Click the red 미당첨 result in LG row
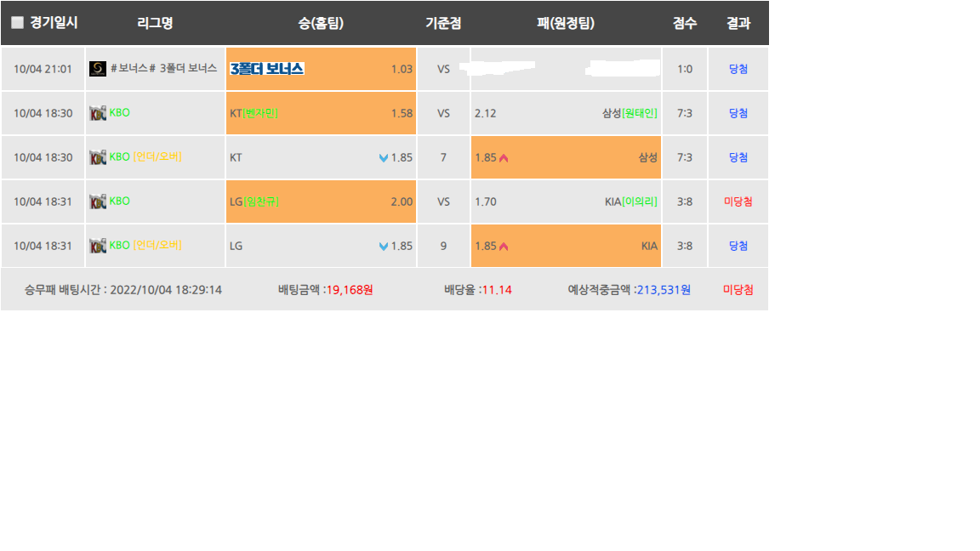The width and height of the screenshot is (980, 551). 738,202
